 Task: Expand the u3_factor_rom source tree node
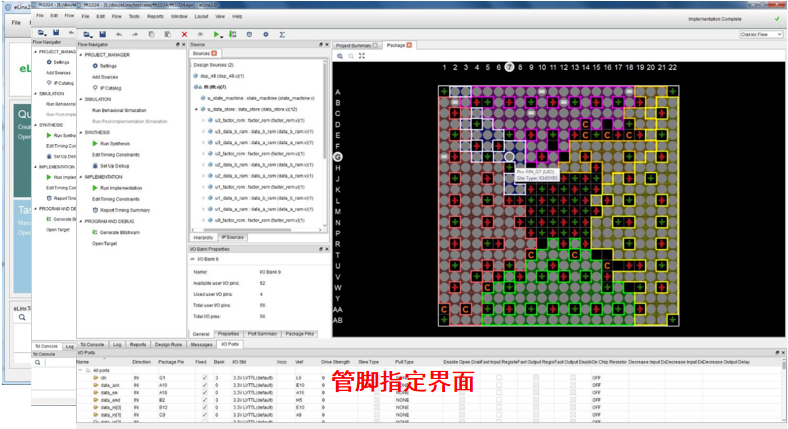coord(202,120)
